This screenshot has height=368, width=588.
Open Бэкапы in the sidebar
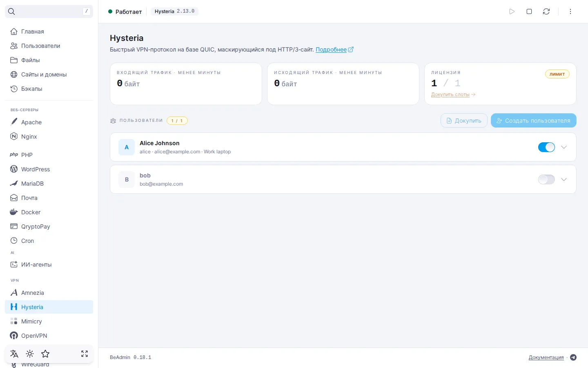(49, 89)
